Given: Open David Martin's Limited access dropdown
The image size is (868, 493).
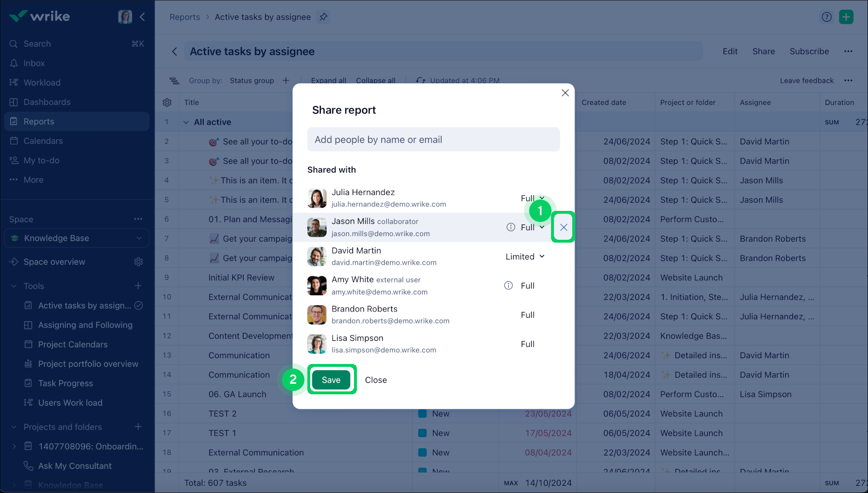Looking at the screenshot, I should (x=525, y=257).
